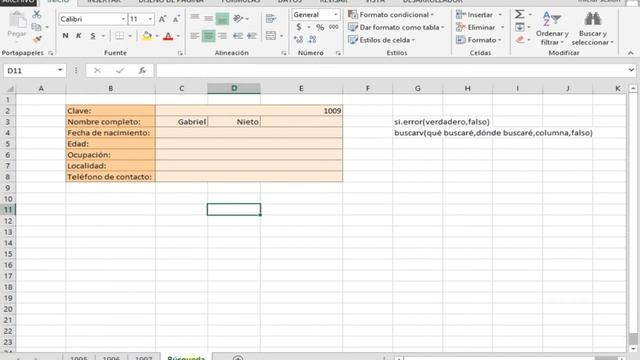
Task: Select the Teléfono de contacto: label cell
Action: click(110, 177)
